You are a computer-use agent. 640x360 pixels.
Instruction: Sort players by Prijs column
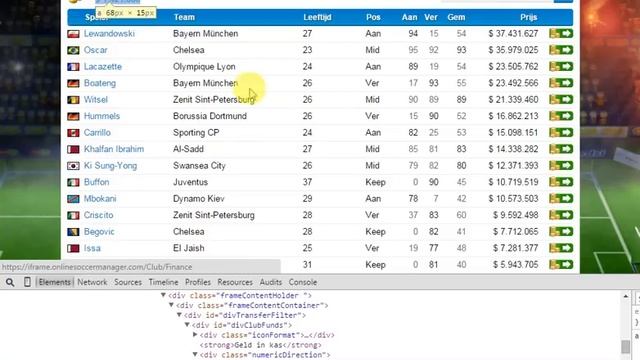point(529,17)
